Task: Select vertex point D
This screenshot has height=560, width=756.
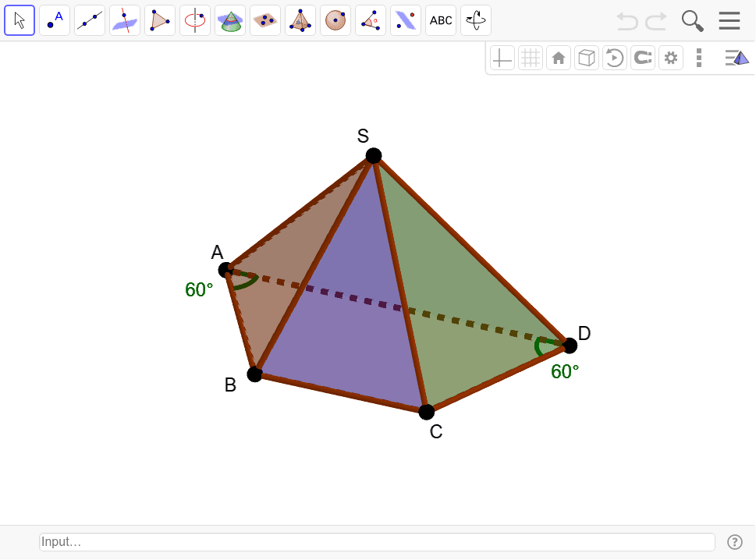Action: 570,345
